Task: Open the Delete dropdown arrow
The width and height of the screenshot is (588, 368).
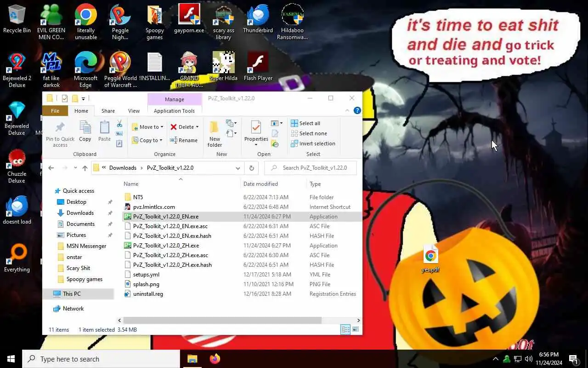Action: click(x=197, y=127)
